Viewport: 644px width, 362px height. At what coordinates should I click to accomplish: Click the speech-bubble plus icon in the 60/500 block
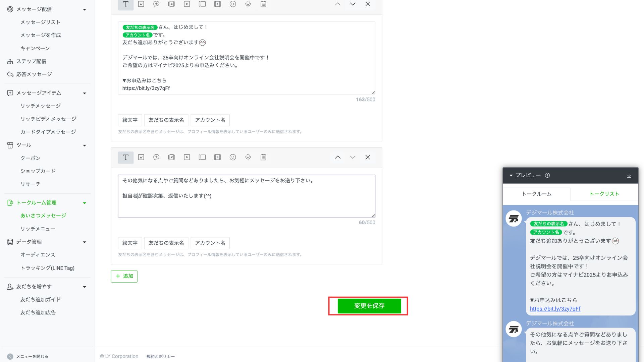[156, 157]
